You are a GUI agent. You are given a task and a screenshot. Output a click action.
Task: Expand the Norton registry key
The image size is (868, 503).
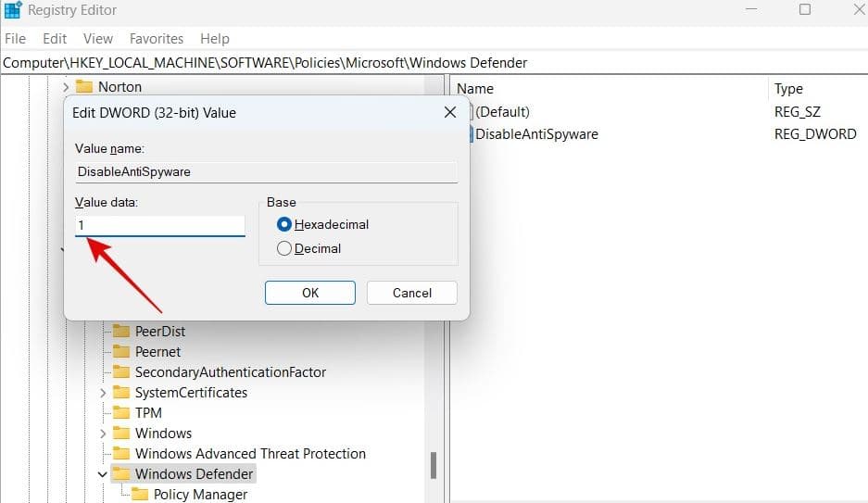coord(66,87)
